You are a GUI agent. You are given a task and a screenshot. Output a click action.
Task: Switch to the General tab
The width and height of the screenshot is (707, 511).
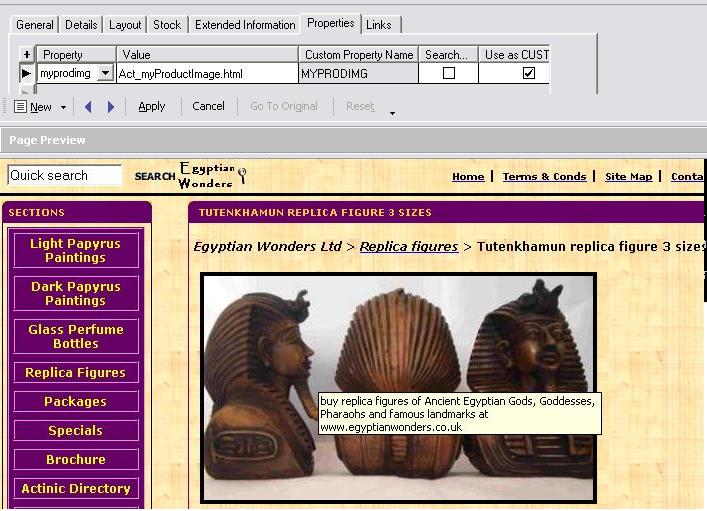[35, 25]
